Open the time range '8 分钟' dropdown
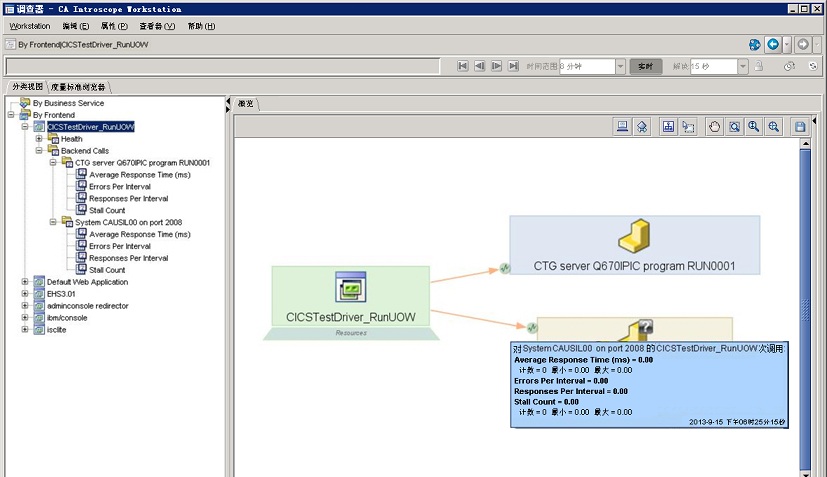This screenshot has width=827, height=477. 620,66
